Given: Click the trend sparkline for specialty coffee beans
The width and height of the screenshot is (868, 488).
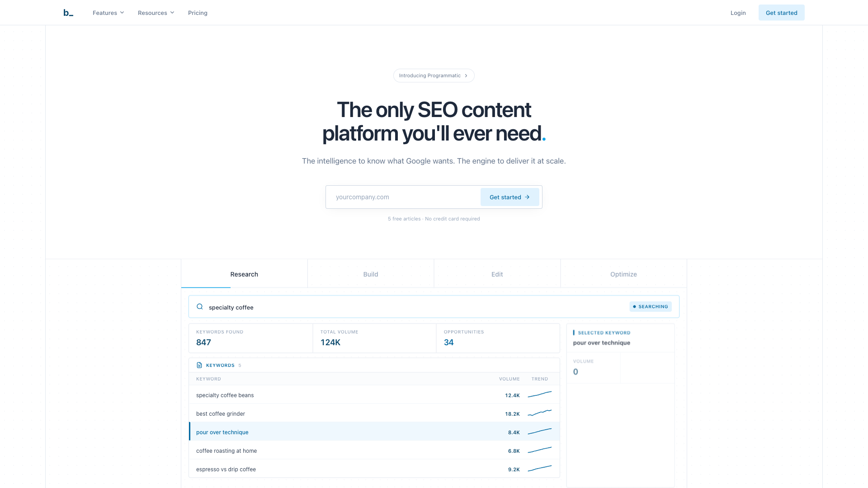Looking at the screenshot, I should coord(539,395).
